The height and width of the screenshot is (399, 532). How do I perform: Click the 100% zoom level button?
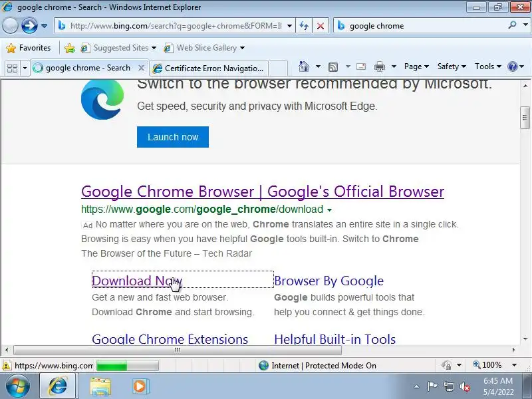pyautogui.click(x=487, y=365)
